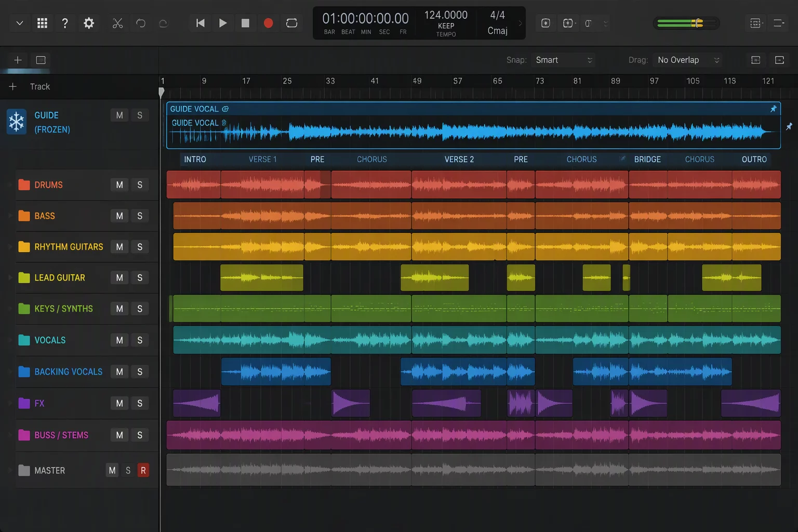Open the FX folder icon
Image resolution: width=798 pixels, height=532 pixels.
tap(24, 403)
